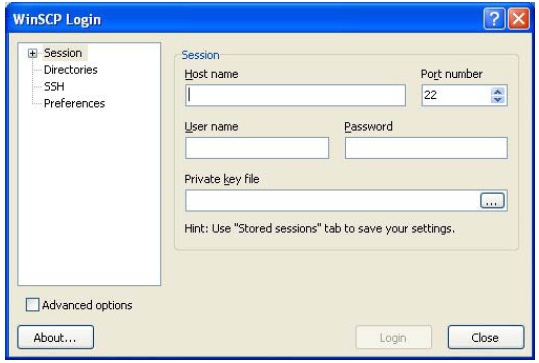Click the User name label
Image resolution: width=539 pixels, height=363 pixels.
[x=211, y=127]
